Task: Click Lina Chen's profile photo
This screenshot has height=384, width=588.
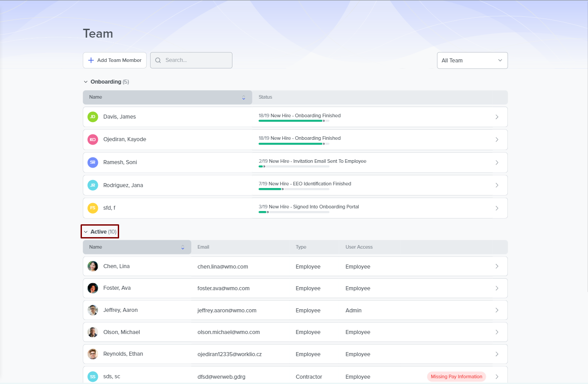Action: pyautogui.click(x=93, y=266)
